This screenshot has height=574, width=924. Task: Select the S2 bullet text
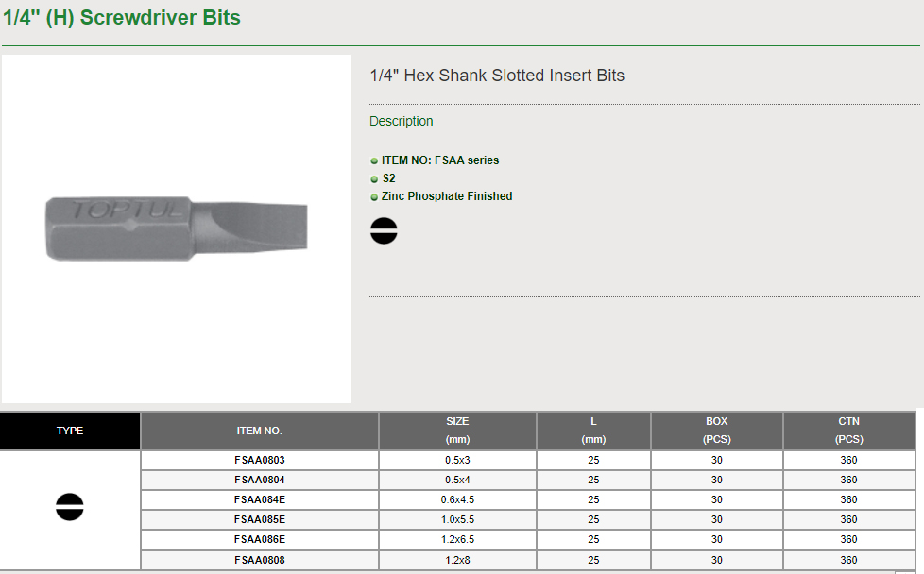pyautogui.click(x=389, y=178)
